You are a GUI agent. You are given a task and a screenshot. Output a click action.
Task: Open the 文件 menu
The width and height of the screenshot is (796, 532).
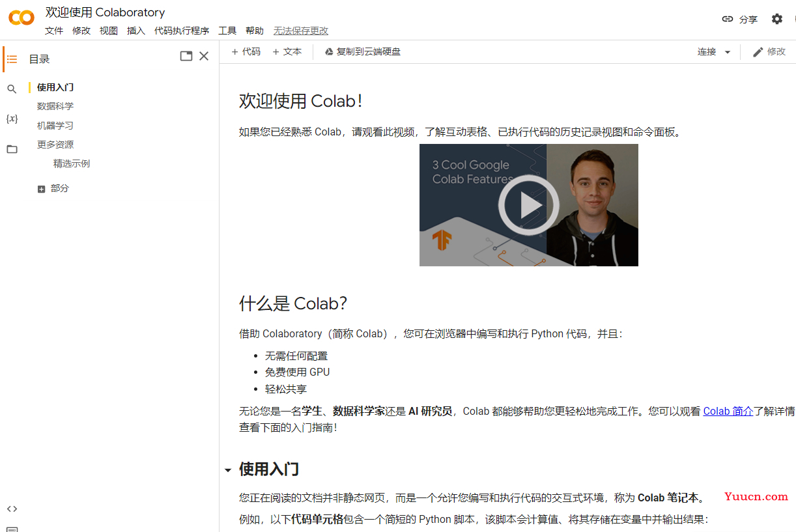[54, 31]
